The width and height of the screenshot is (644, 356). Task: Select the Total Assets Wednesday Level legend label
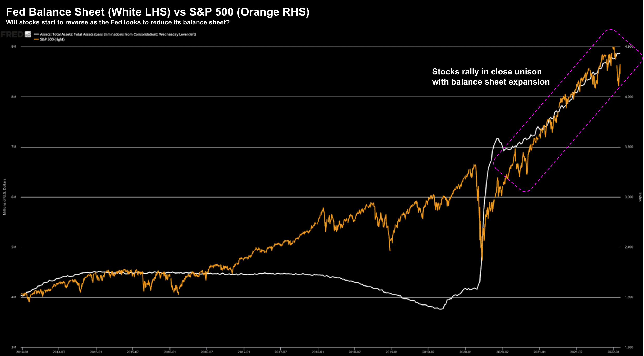(x=118, y=34)
